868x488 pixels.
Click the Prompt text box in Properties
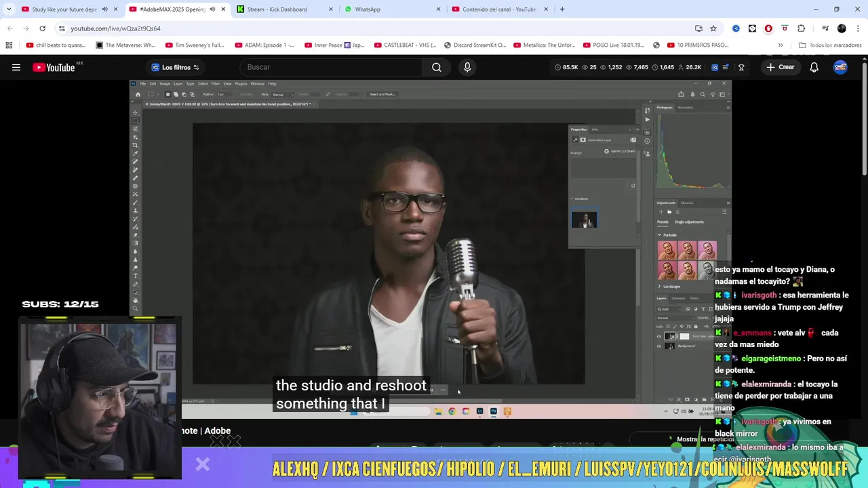click(603, 168)
